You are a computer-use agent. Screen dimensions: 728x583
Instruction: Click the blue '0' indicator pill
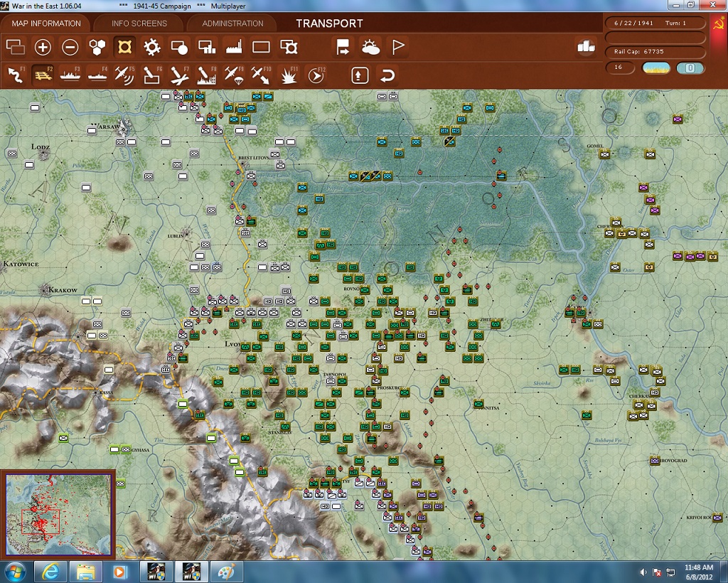(x=690, y=68)
